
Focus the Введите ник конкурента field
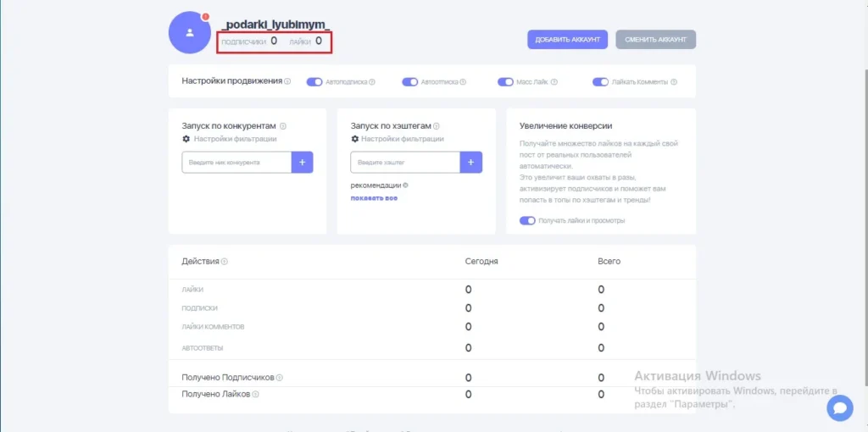[x=236, y=162]
